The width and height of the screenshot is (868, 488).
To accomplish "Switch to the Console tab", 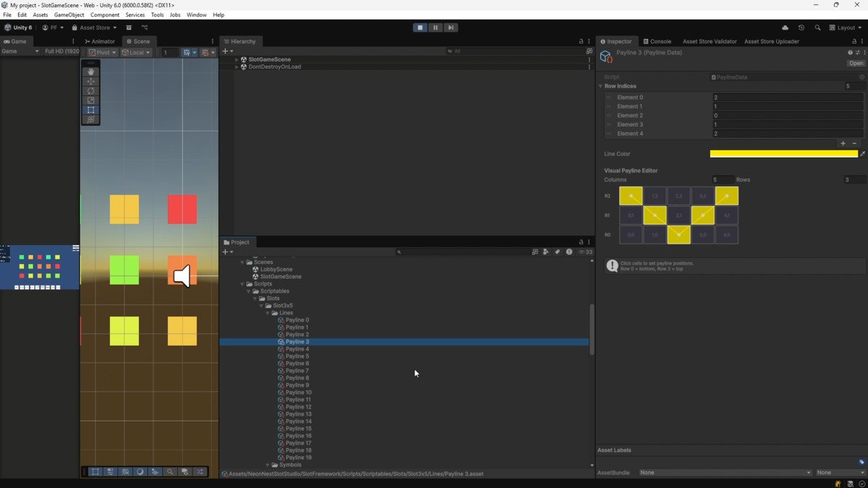I will (x=658, y=41).
